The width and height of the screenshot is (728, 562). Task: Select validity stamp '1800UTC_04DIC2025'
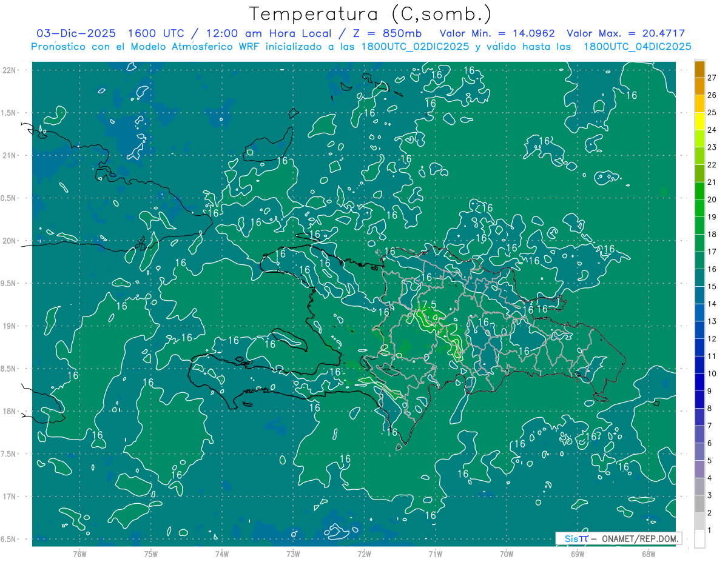pyautogui.click(x=638, y=47)
